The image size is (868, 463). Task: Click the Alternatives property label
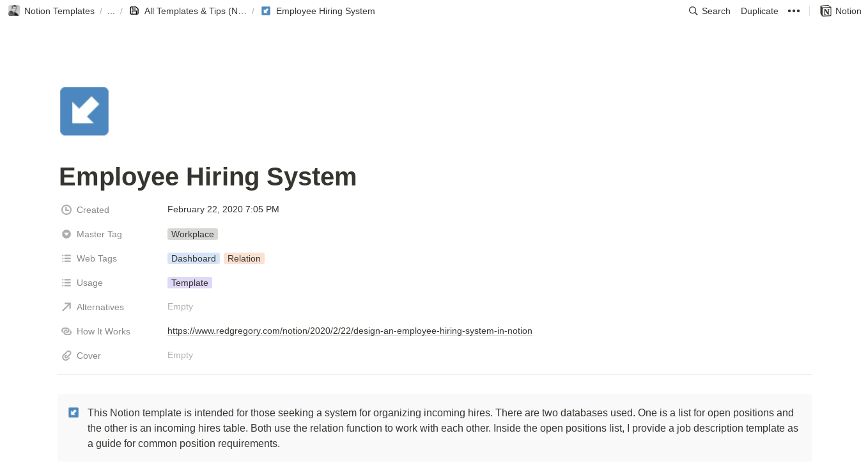[x=100, y=307]
